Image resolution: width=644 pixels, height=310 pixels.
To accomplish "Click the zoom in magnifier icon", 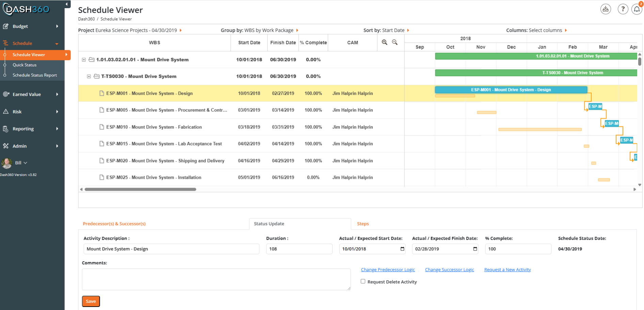I will (x=384, y=42).
